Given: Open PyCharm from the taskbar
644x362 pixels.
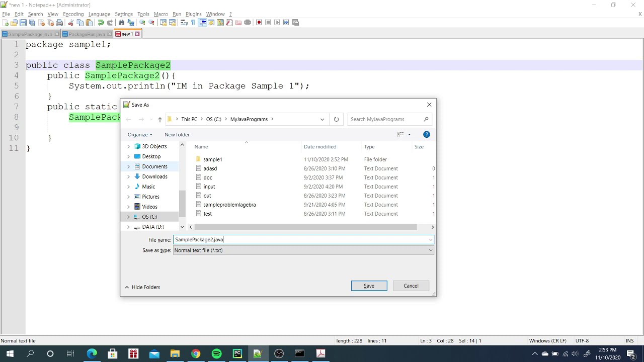Looking at the screenshot, I should tap(237, 354).
